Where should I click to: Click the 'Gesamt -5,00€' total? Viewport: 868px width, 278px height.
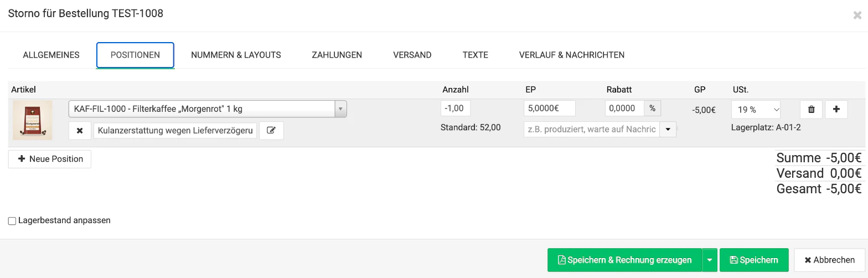[819, 189]
